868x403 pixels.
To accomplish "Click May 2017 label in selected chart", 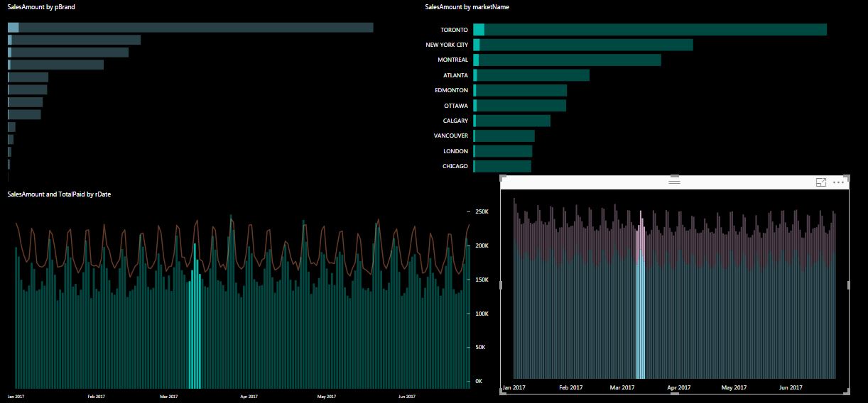I will pyautogui.click(x=734, y=387).
